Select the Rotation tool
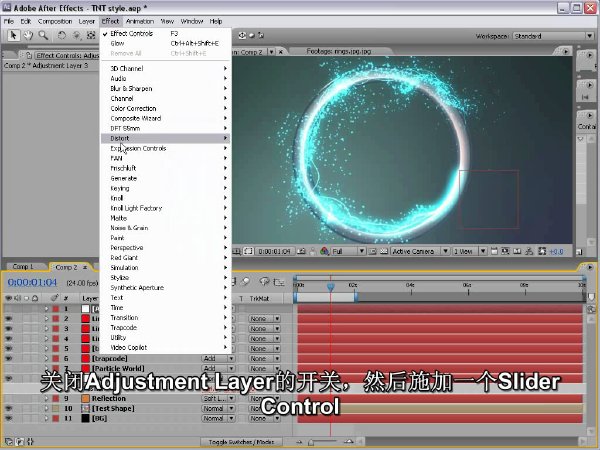This screenshot has height=450, width=600. (x=62, y=36)
